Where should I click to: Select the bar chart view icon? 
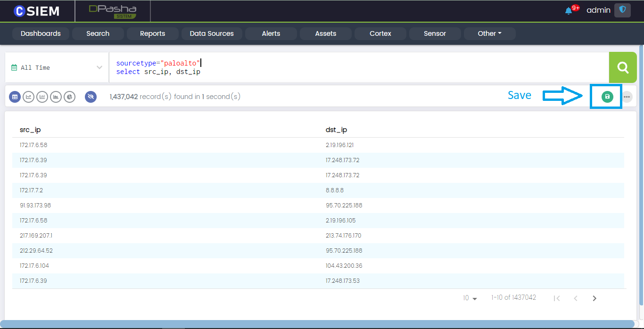coord(42,97)
